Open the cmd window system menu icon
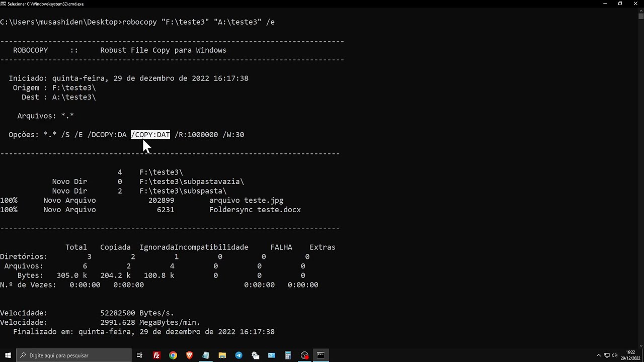 tap(3, 4)
